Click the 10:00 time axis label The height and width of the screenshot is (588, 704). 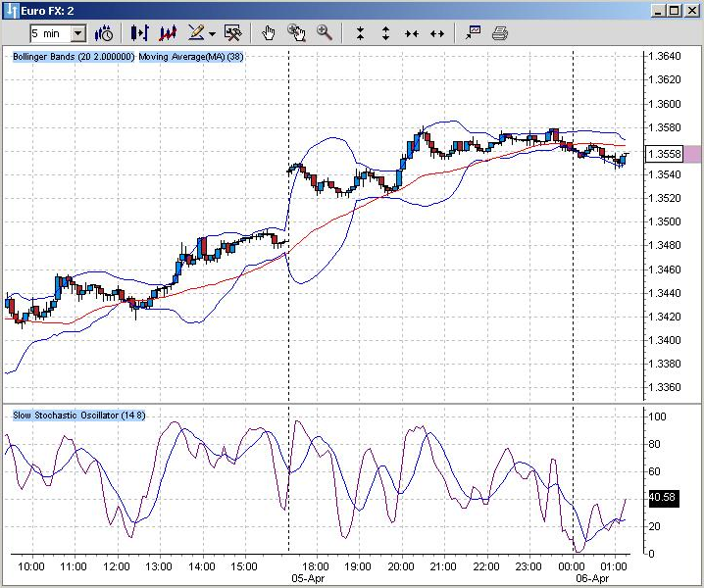pos(31,566)
